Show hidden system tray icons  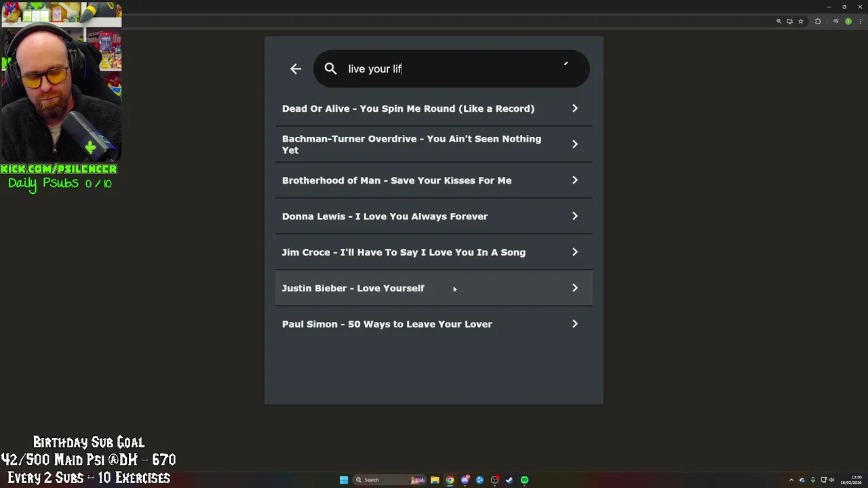791,480
